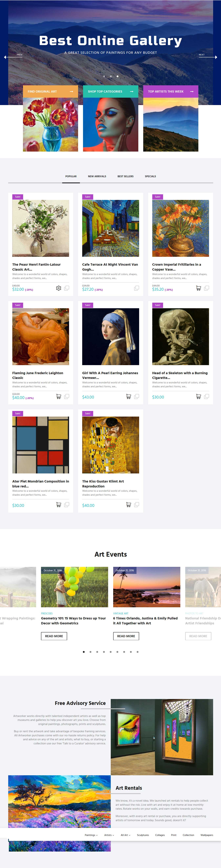This screenshot has height=868, width=221.
Task: Go to previous hero slide with PREV arrow
Action: 13,57
